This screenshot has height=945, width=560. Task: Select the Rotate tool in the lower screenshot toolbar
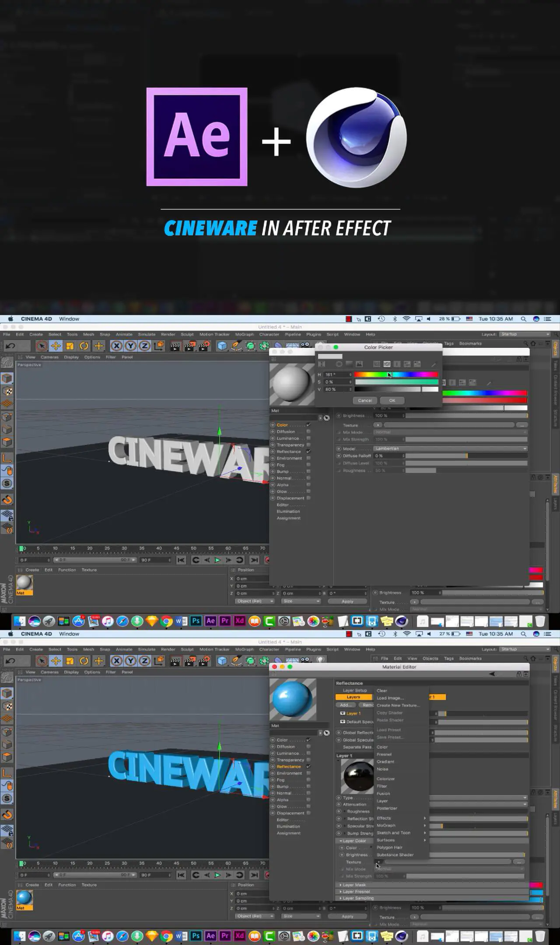(84, 661)
